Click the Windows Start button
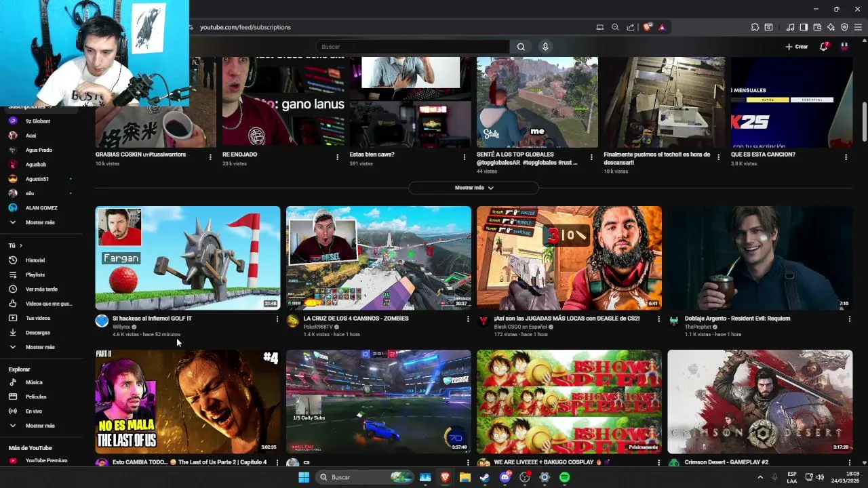The image size is (868, 488). coord(304,477)
